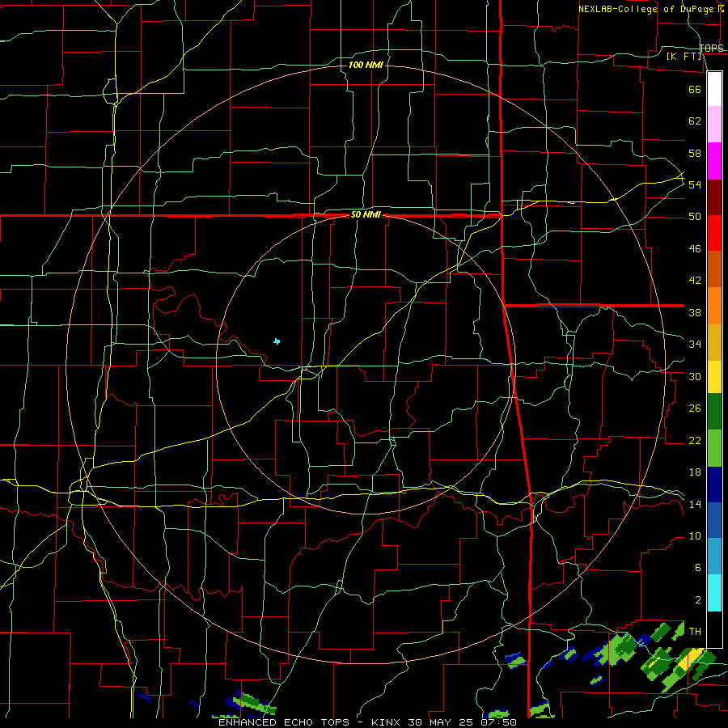Click the '26' legend value

tap(695, 408)
